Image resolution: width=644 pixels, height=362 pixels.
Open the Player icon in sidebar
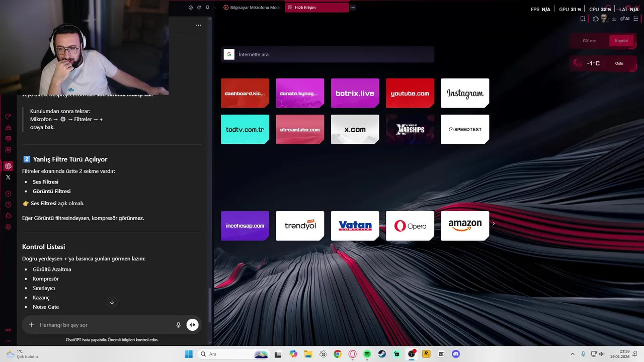pyautogui.click(x=8, y=194)
